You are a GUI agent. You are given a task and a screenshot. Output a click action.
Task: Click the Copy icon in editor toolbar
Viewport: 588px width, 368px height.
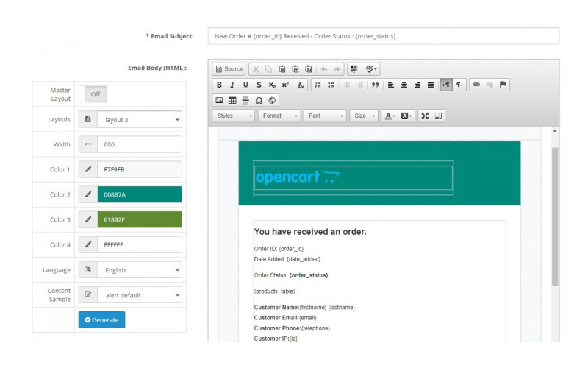pyautogui.click(x=268, y=69)
